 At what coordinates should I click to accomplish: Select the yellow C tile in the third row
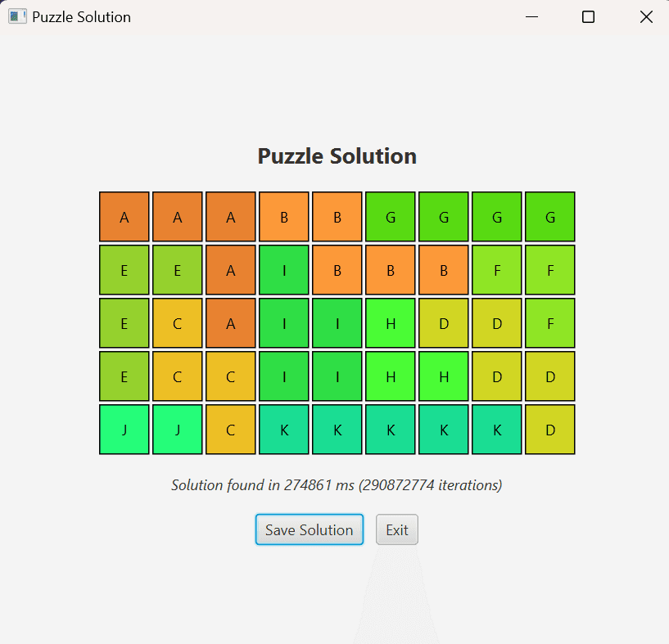pyautogui.click(x=178, y=323)
